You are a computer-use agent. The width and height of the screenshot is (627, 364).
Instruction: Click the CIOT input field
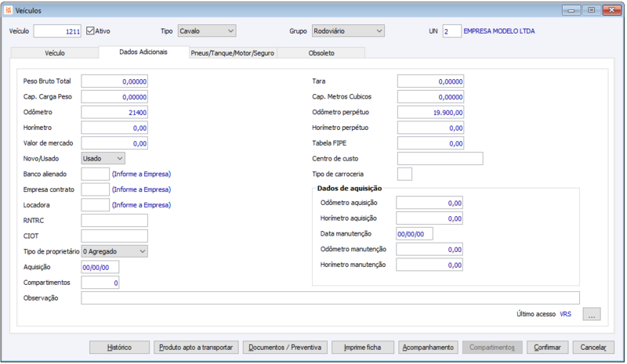pos(114,236)
